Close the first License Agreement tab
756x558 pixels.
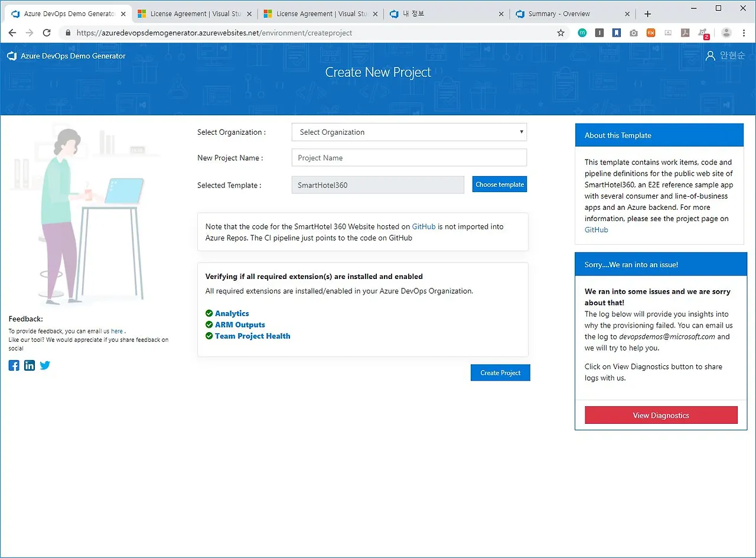[250, 14]
